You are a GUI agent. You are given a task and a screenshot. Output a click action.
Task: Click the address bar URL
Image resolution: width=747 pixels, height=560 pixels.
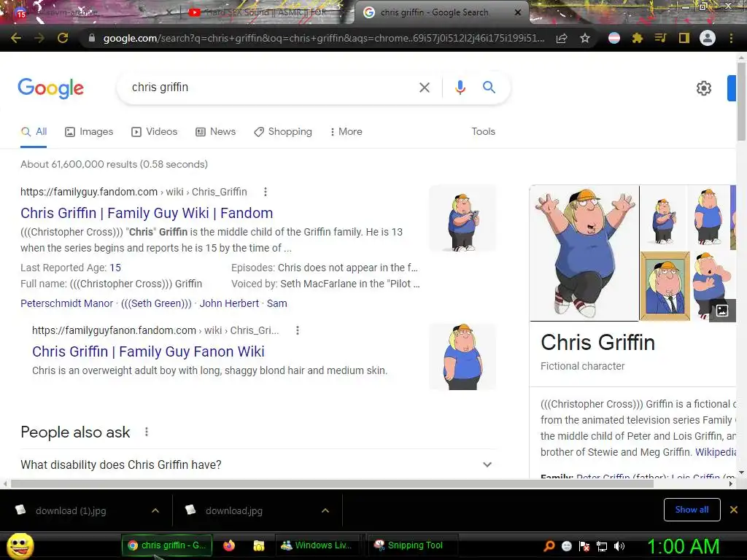click(x=323, y=38)
